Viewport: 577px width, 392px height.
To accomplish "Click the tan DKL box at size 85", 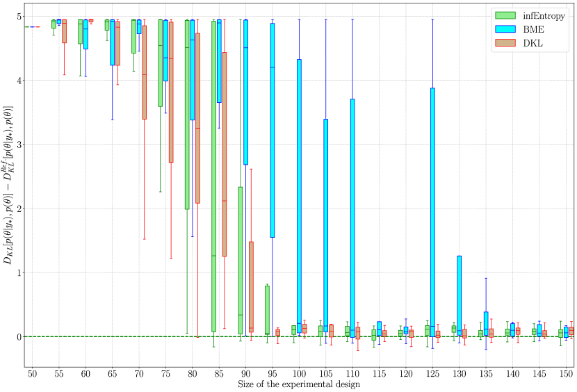I will tap(225, 154).
